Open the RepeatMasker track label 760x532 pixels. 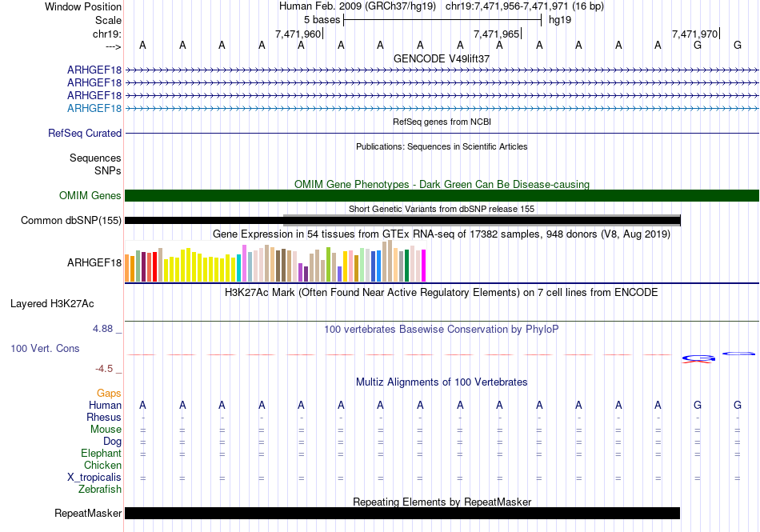88,513
